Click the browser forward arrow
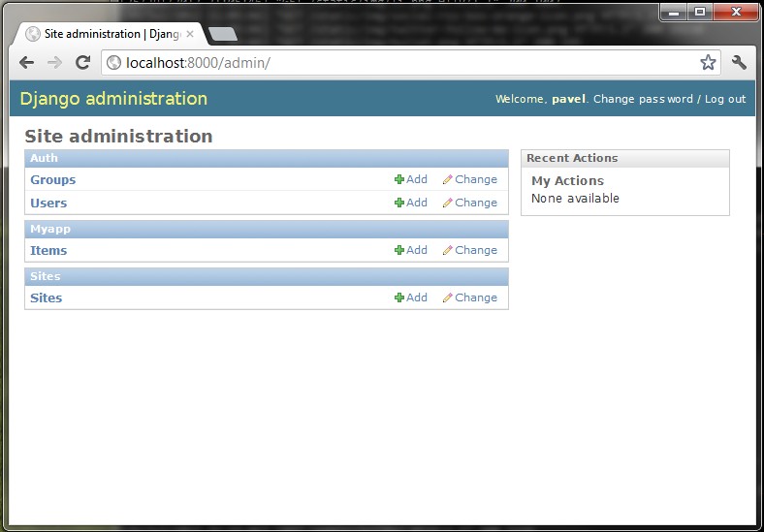This screenshot has width=764, height=532. click(54, 62)
